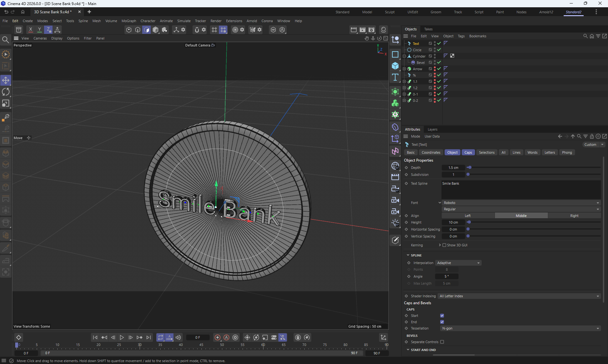Toggle the Z axis lock
608x364 pixels.
[x=48, y=30]
